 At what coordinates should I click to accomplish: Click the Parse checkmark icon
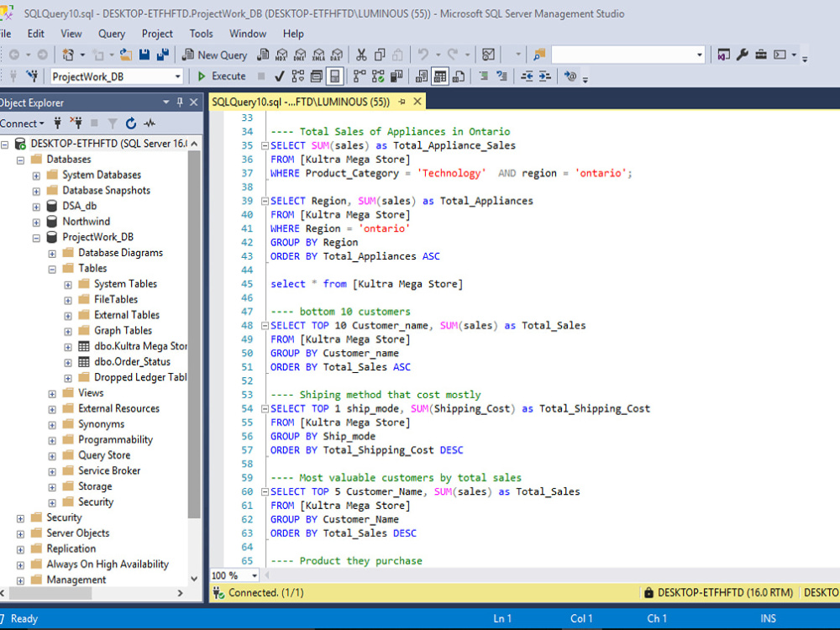point(279,76)
